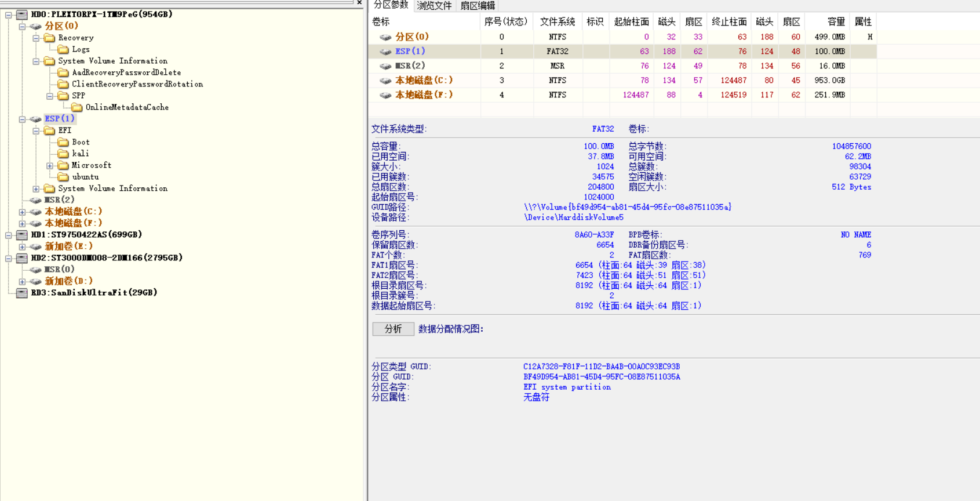Click the \Device\HarddiskVolume5 path value

[574, 217]
